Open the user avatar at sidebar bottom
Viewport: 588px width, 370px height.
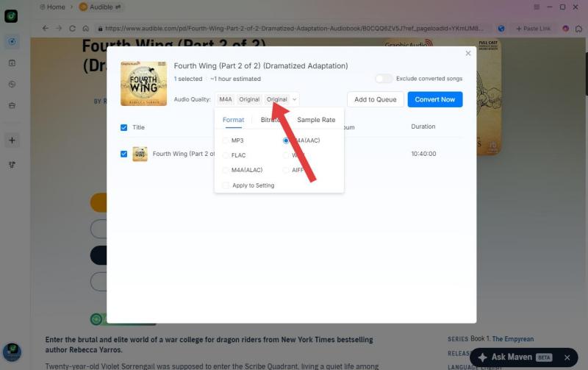click(x=12, y=352)
